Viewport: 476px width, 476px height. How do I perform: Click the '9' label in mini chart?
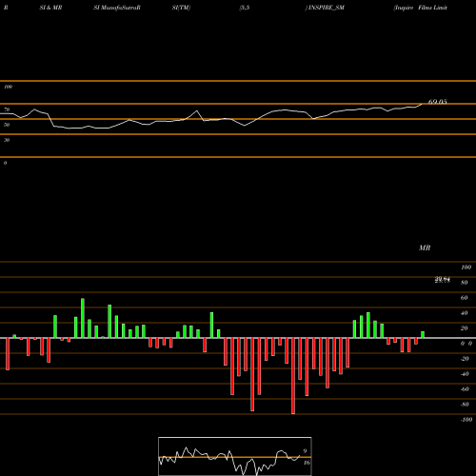tap(305, 451)
